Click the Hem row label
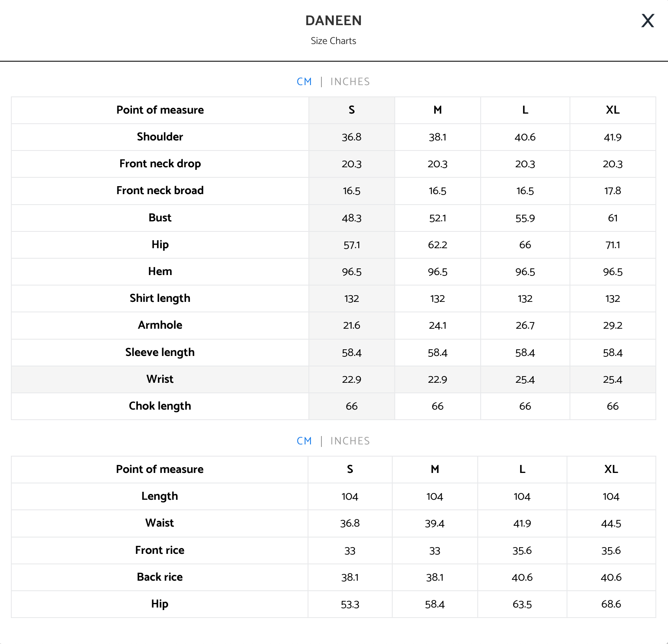 click(x=160, y=272)
